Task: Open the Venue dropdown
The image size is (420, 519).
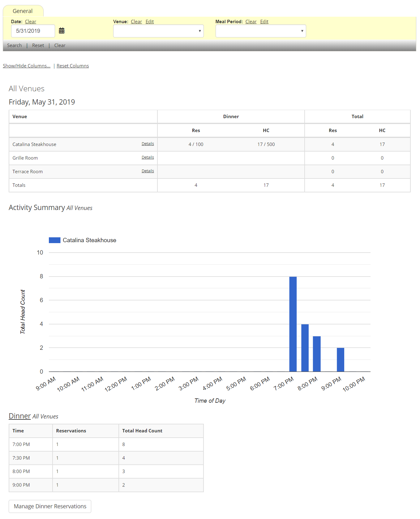Action: pos(158,31)
